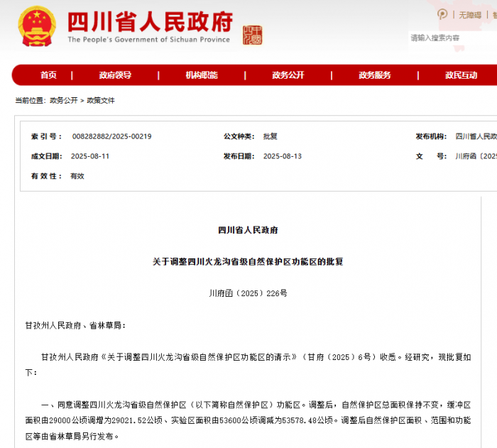Click the 政策文件 breadcrumb link

[101, 101]
